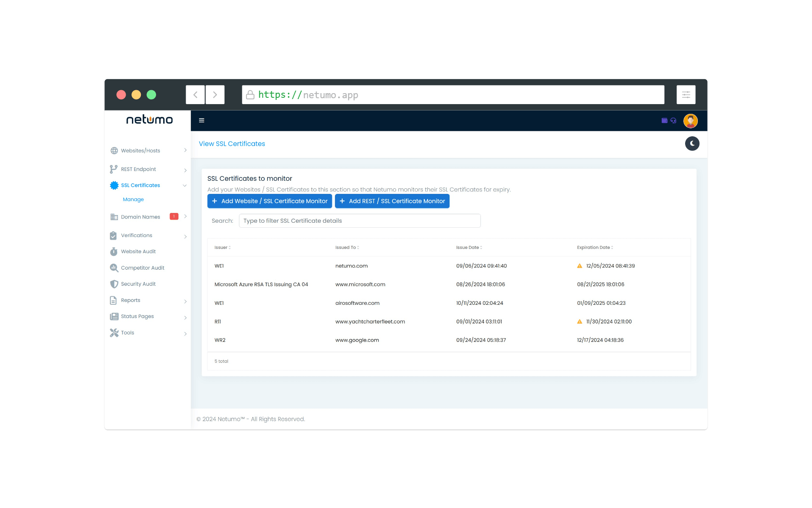Click the WR2 issuer cell

coord(220,340)
